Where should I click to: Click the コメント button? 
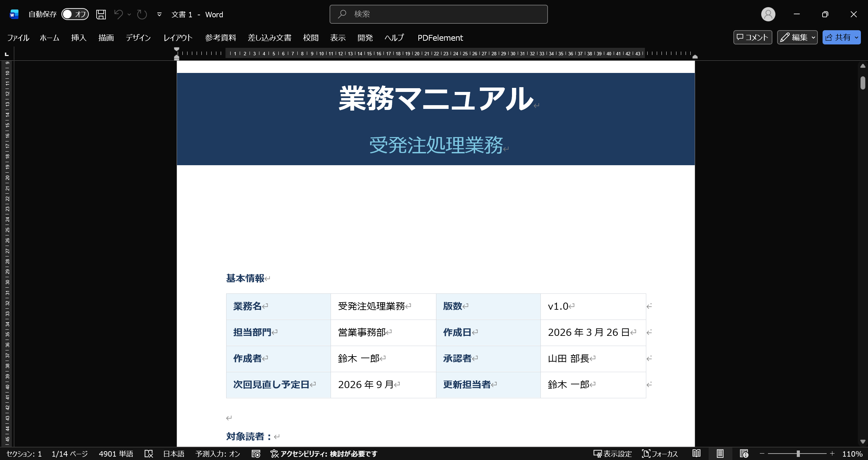pyautogui.click(x=752, y=37)
